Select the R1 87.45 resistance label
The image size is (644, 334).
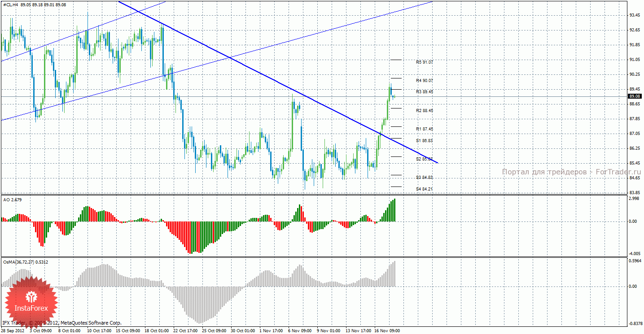coord(425,129)
